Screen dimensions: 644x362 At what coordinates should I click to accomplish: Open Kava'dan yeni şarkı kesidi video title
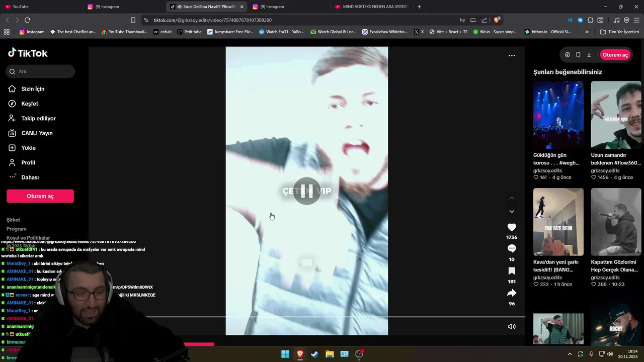pyautogui.click(x=556, y=266)
